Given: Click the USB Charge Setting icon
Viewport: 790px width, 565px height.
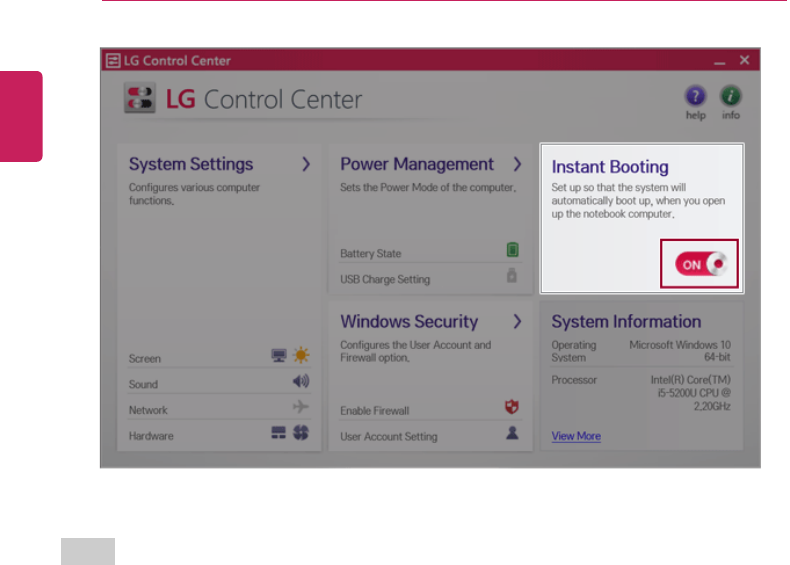Looking at the screenshot, I should pyautogui.click(x=512, y=275).
